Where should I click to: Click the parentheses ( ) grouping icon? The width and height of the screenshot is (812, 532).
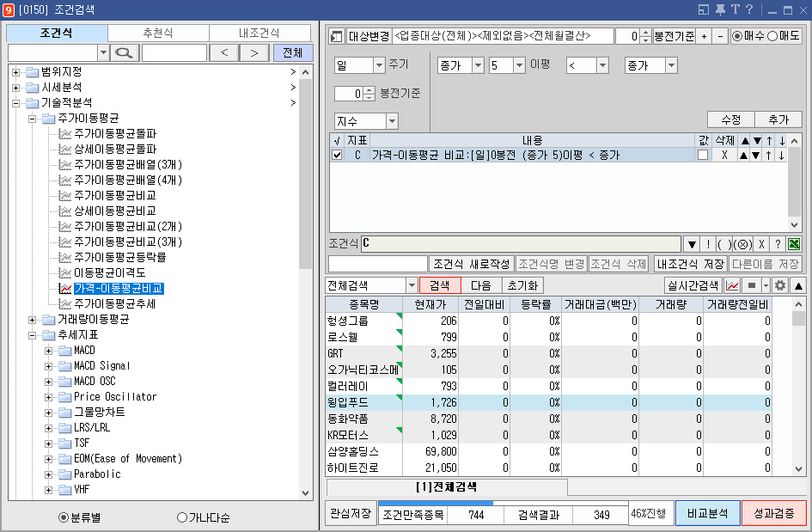[x=723, y=245]
